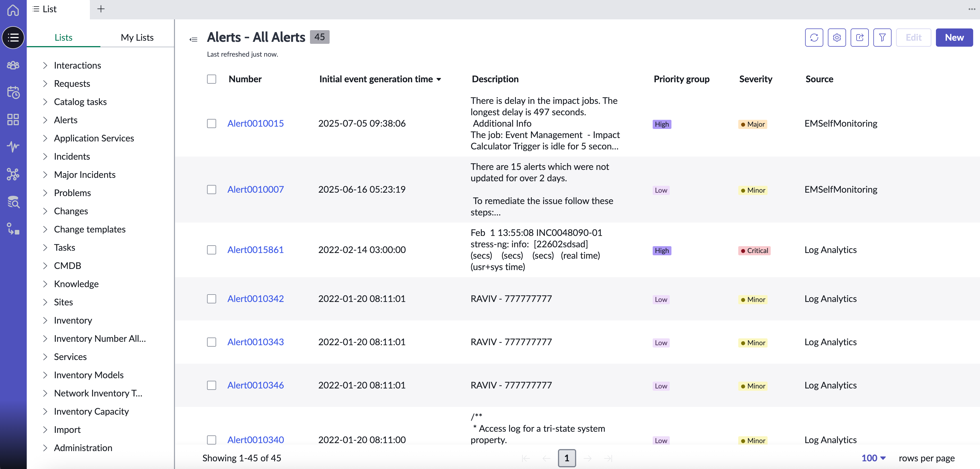Open the Home icon in sidebar

click(x=13, y=10)
